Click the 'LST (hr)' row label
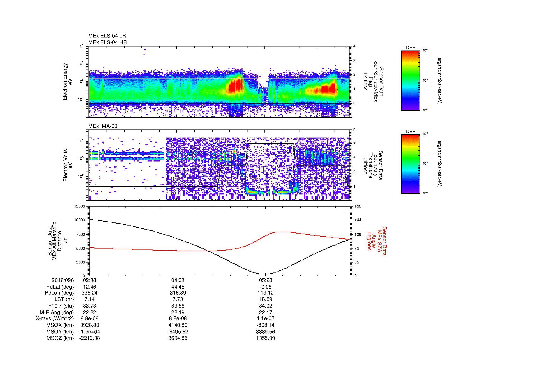The width and height of the screenshot is (555, 392). pyautogui.click(x=64, y=299)
